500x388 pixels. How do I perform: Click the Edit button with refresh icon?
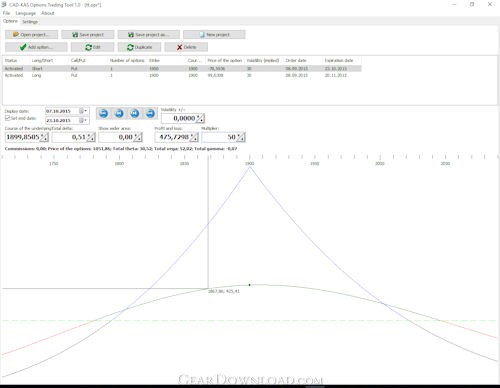tap(93, 47)
